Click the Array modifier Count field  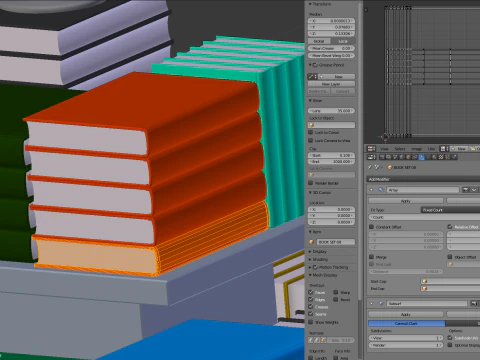coord(424,217)
